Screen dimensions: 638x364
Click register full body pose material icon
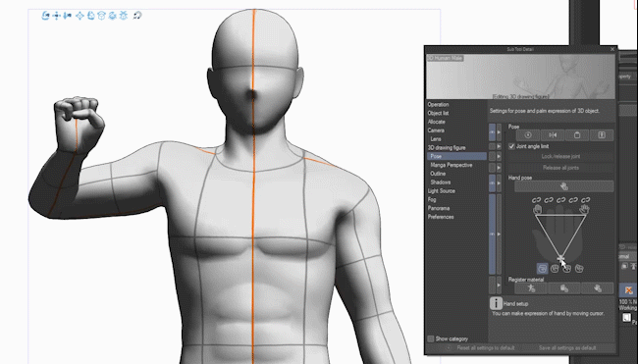531,288
